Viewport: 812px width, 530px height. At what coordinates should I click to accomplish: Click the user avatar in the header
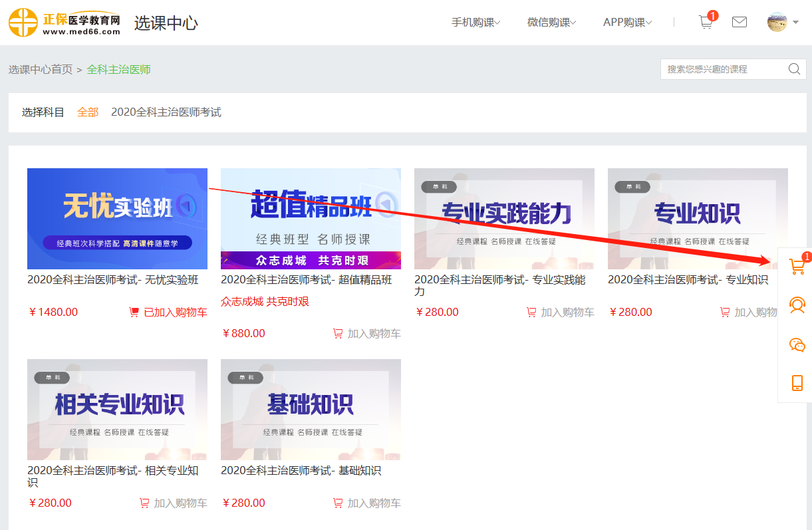(x=777, y=22)
